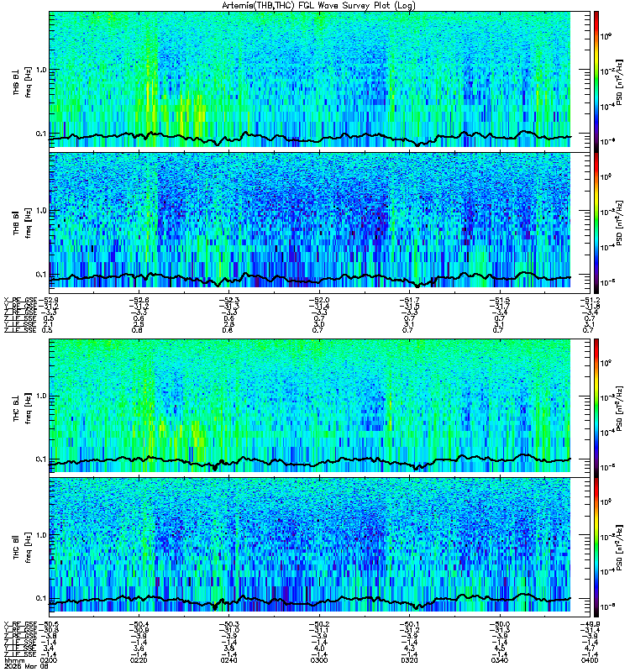
Task: Click the X_RE_GSE row label beside -50.5
Action: click(x=20, y=624)
